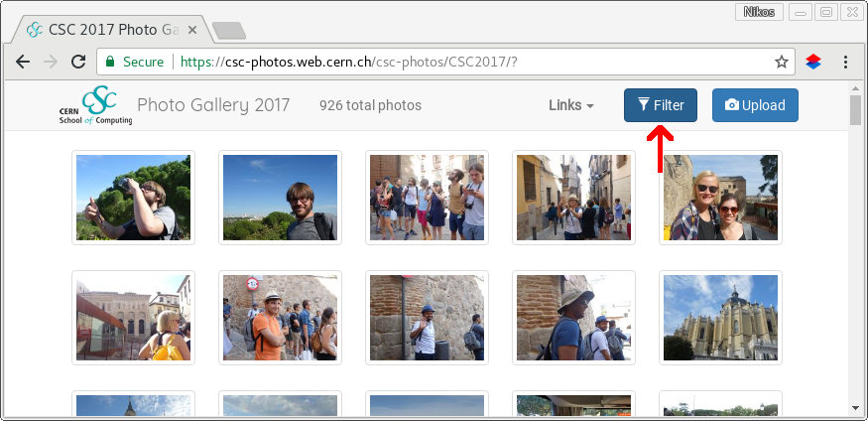Click the Upload button
Image resolution: width=868 pixels, height=421 pixels.
tap(755, 105)
